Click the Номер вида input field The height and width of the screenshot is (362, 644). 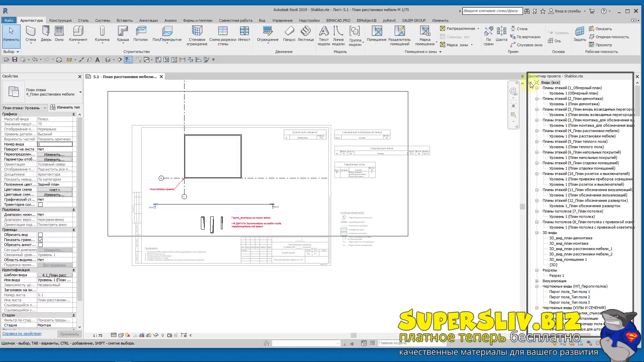[55, 144]
